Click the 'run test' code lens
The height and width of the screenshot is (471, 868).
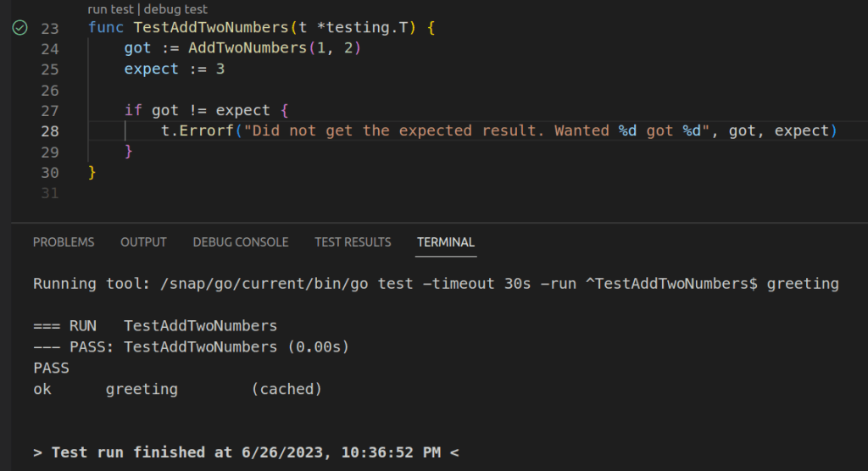point(110,10)
